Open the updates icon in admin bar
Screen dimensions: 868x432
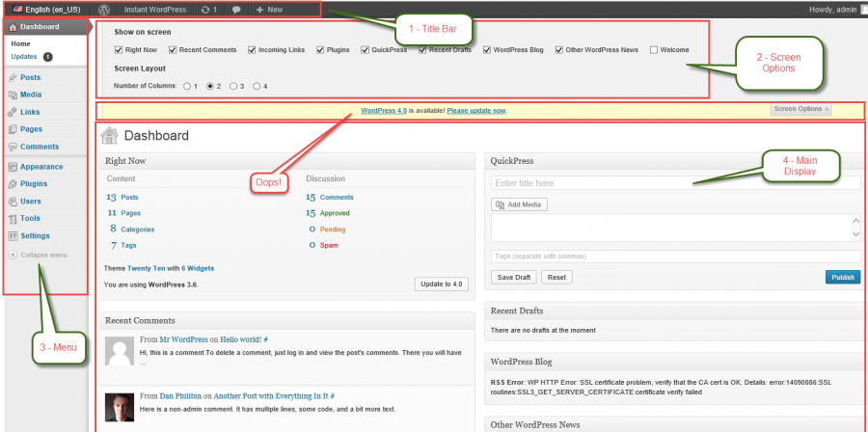click(206, 10)
